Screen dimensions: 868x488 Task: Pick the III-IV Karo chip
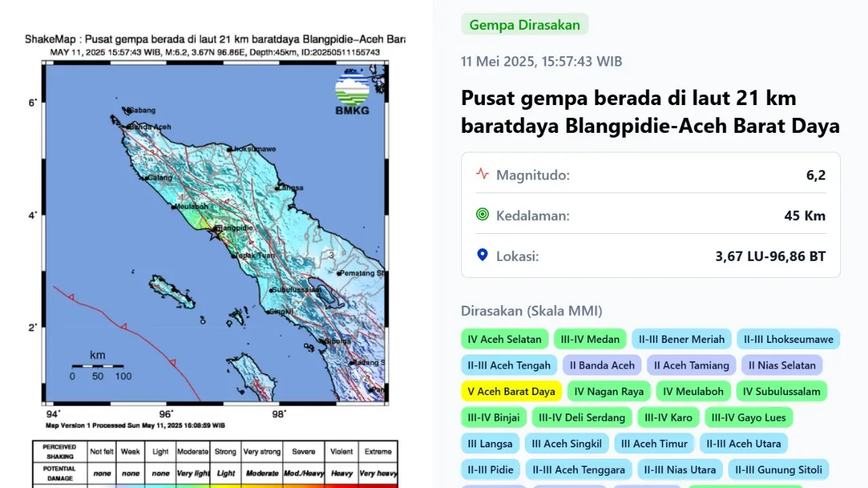click(x=669, y=418)
